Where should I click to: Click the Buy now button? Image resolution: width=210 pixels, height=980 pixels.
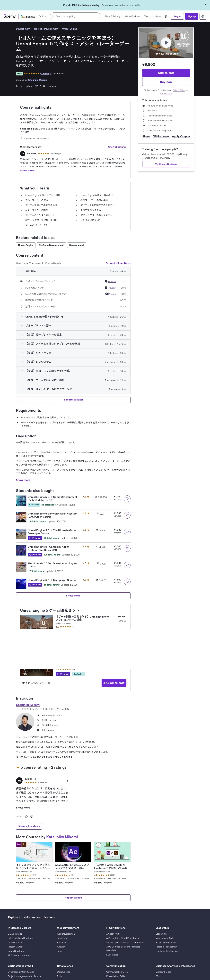coord(166,82)
